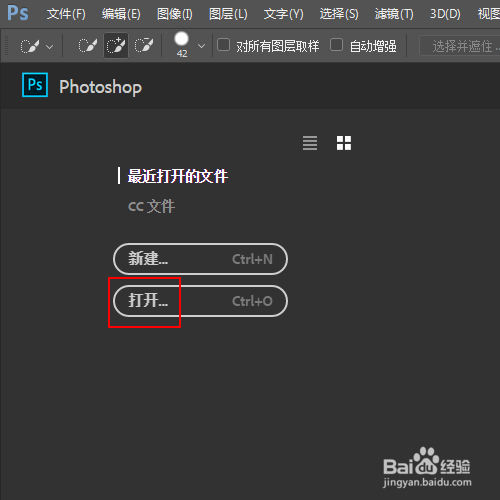Click the Ps application logo in menu bar

[x=18, y=13]
